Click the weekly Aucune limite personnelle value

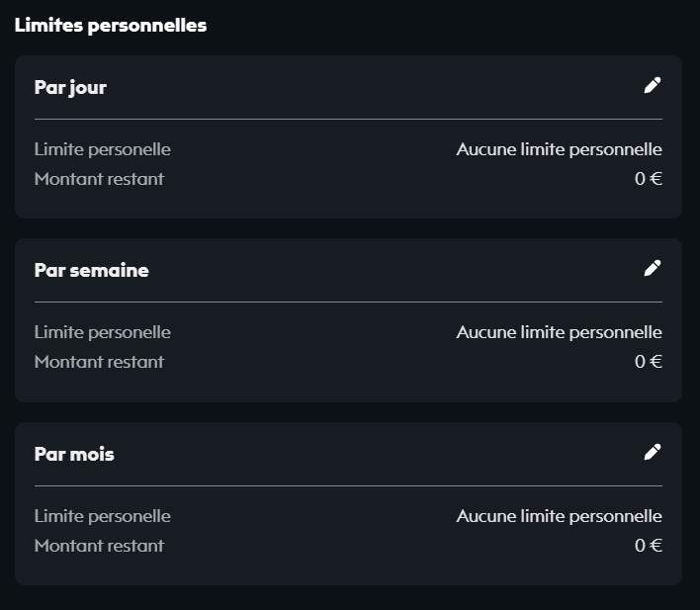pos(559,332)
